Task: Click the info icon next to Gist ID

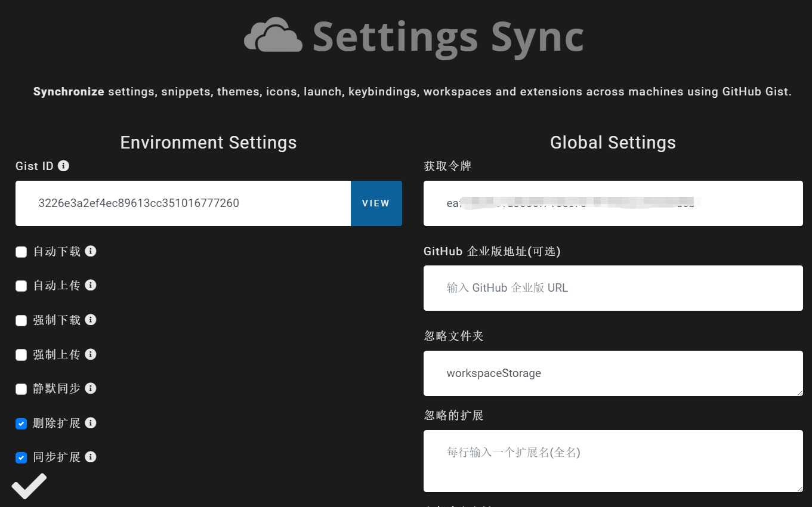Action: pyautogui.click(x=64, y=166)
